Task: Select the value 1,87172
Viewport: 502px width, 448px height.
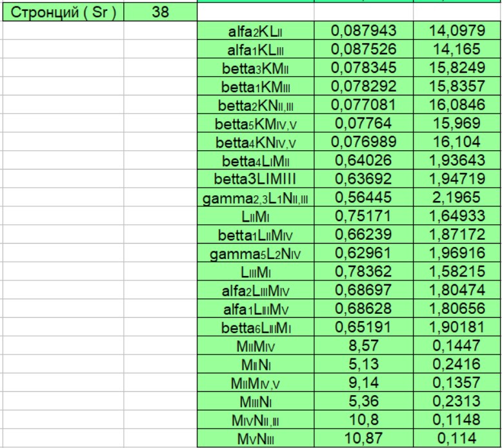Action: point(457,235)
